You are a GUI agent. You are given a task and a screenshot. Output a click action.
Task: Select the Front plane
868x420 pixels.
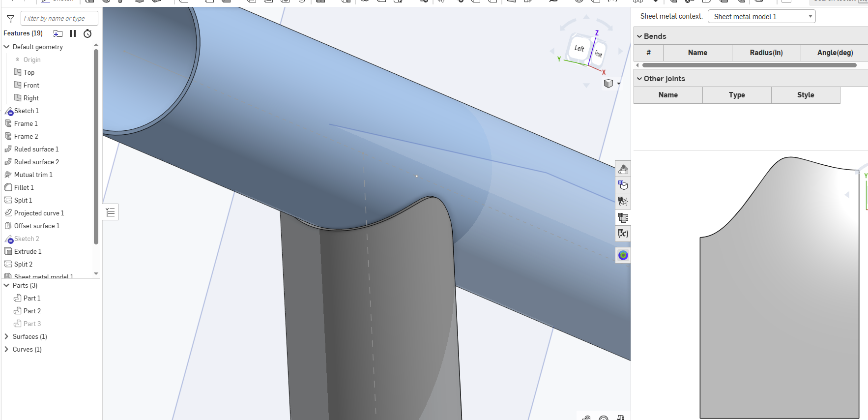pyautogui.click(x=31, y=85)
